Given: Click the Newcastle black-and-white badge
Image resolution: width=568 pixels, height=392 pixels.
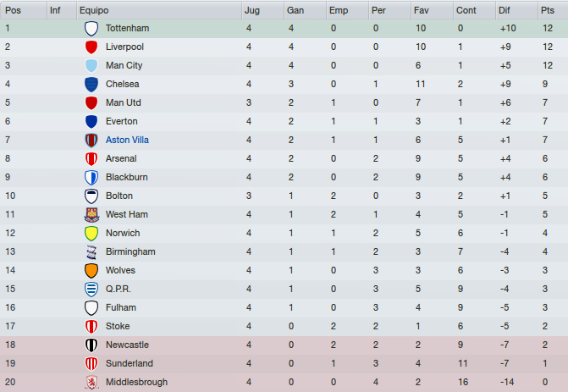Looking at the screenshot, I should pos(91,345).
